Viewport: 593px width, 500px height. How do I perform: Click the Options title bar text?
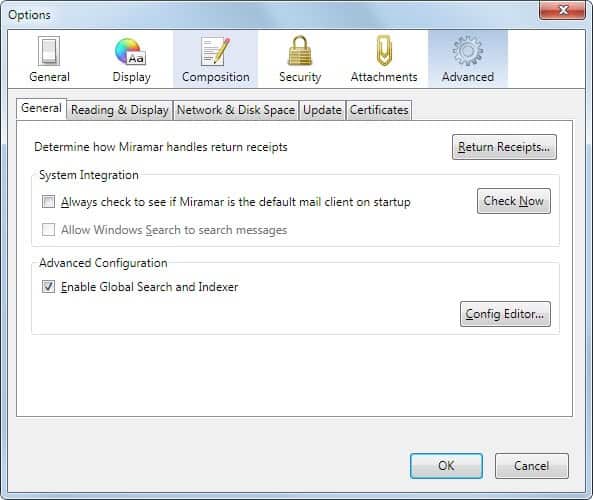click(29, 15)
